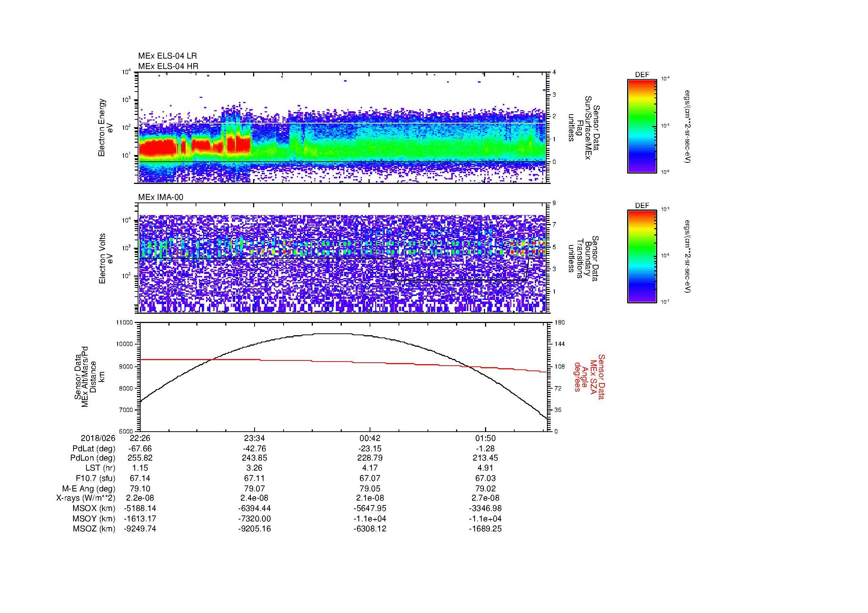Click the 'MEx IMA-00' panel title
868x613 pixels.
[x=160, y=197]
